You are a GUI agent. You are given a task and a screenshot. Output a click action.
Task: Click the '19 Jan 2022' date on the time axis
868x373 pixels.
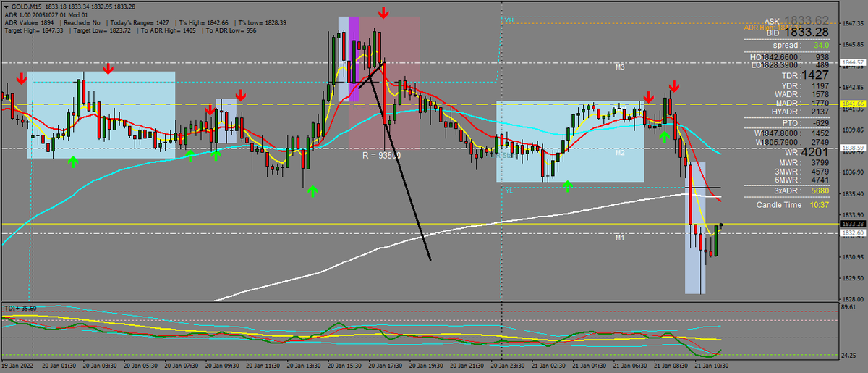pyautogui.click(x=17, y=366)
